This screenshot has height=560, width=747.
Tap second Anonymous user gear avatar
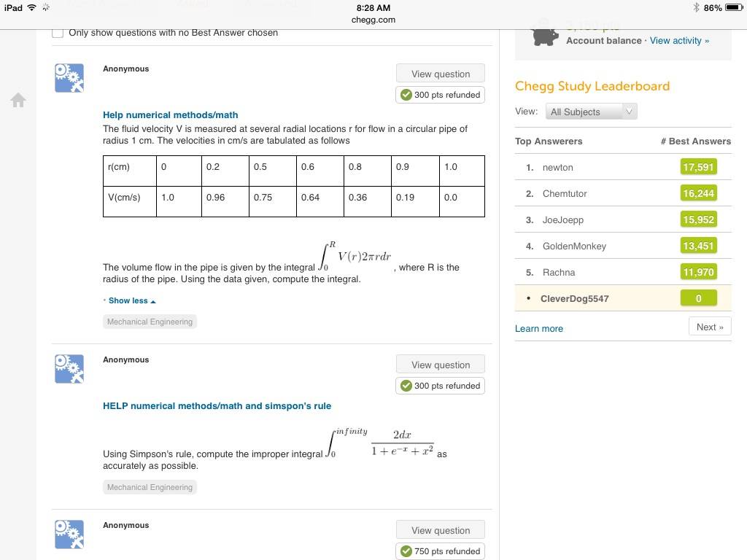(x=69, y=368)
